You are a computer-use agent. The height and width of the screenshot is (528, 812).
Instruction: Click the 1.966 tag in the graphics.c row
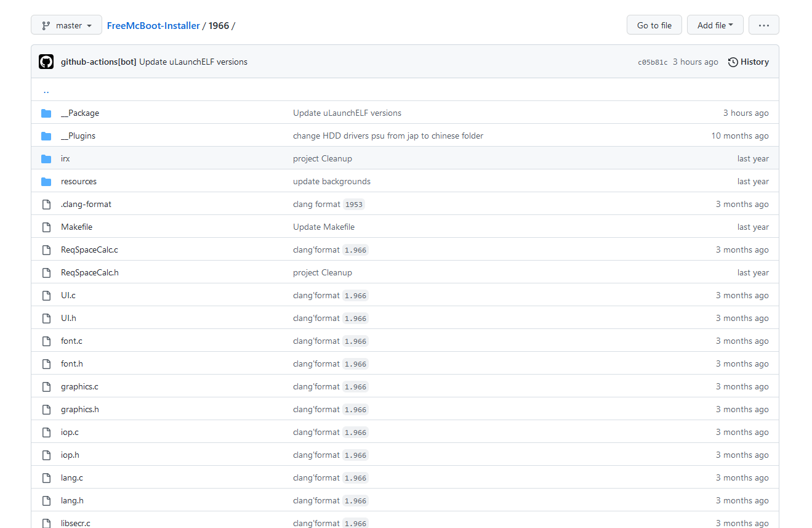(x=355, y=387)
